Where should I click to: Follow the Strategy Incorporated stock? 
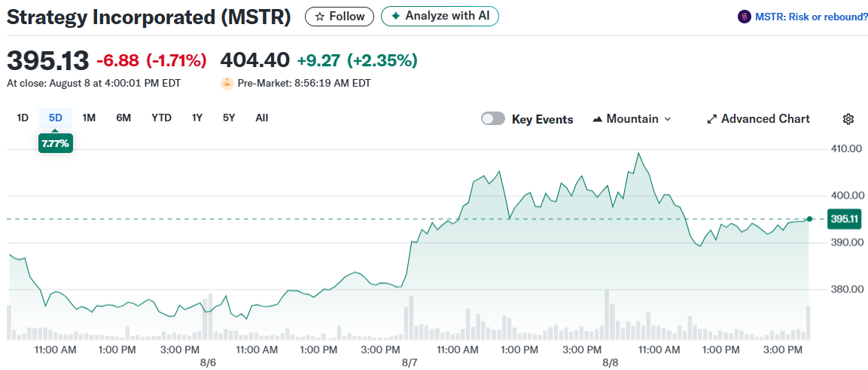340,17
